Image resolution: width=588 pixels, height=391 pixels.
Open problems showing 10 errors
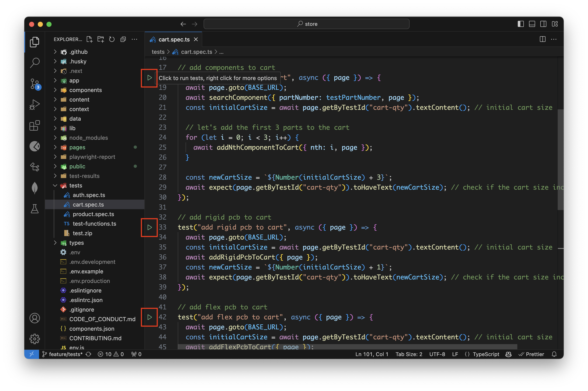click(111, 354)
